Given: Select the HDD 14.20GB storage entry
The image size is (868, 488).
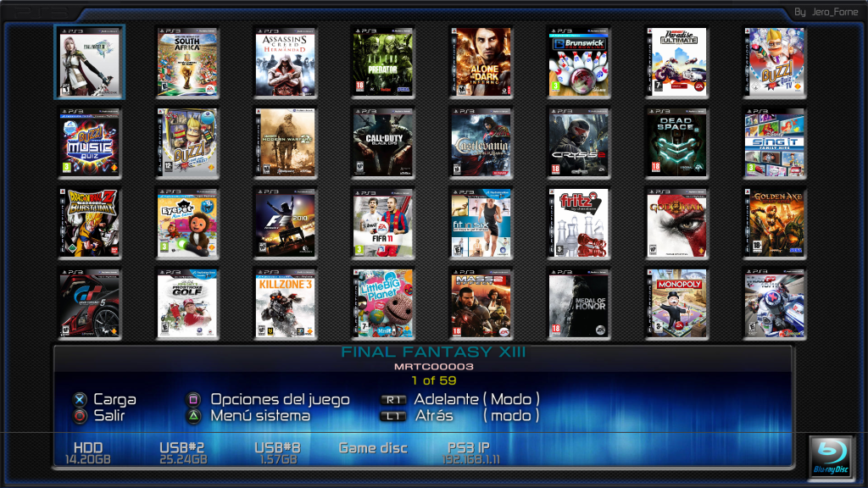Looking at the screenshot, I should tap(88, 453).
